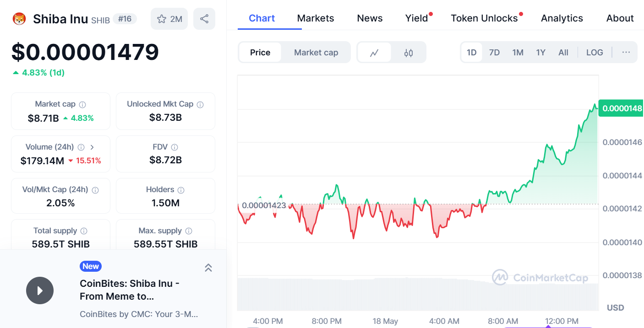Click the 18 May date axis label
The width and height of the screenshot is (644, 328).
(x=385, y=321)
